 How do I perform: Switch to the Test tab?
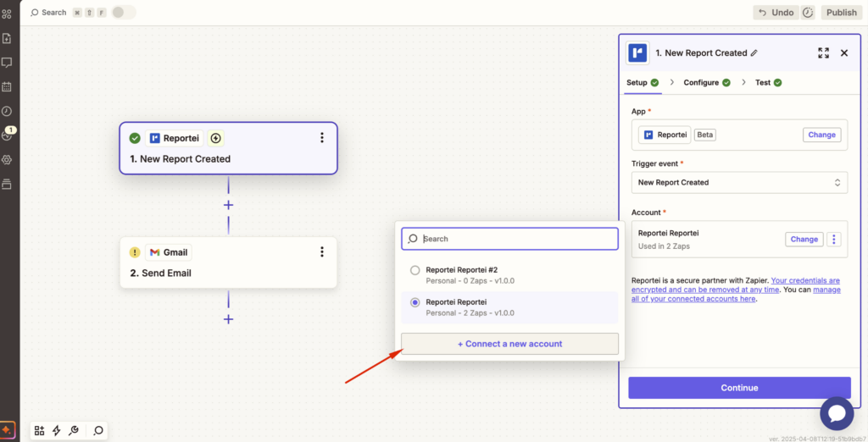tap(768, 82)
